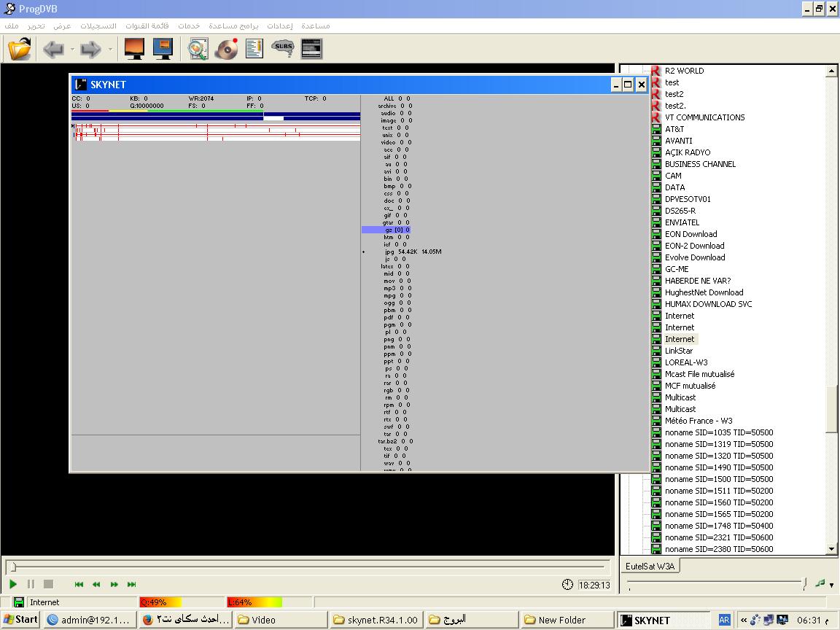Open the تحرير (Edit) menu
The image size is (840, 630).
[36, 26]
